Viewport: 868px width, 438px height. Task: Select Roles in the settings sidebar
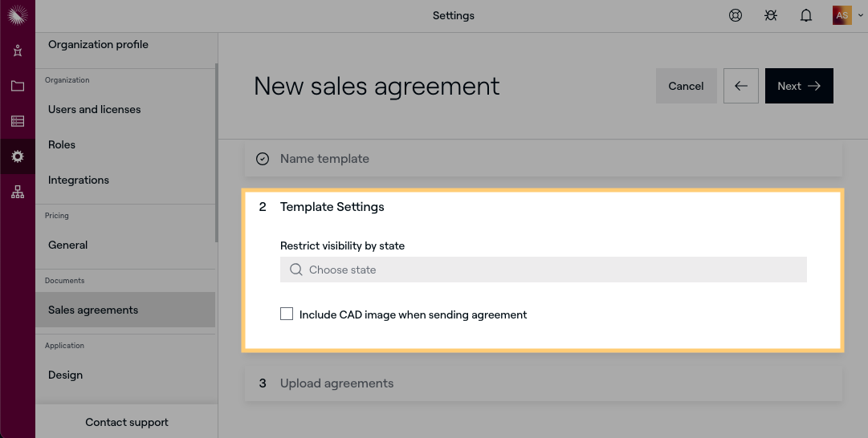coord(62,144)
